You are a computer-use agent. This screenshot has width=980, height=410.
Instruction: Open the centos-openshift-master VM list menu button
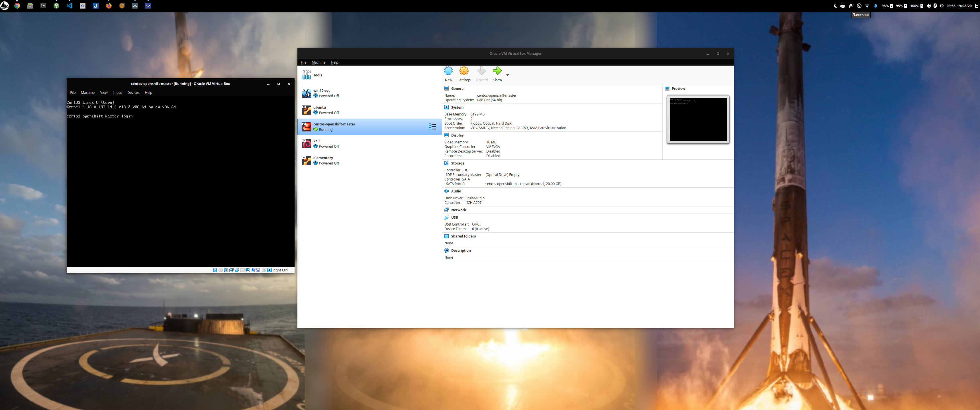pos(432,127)
